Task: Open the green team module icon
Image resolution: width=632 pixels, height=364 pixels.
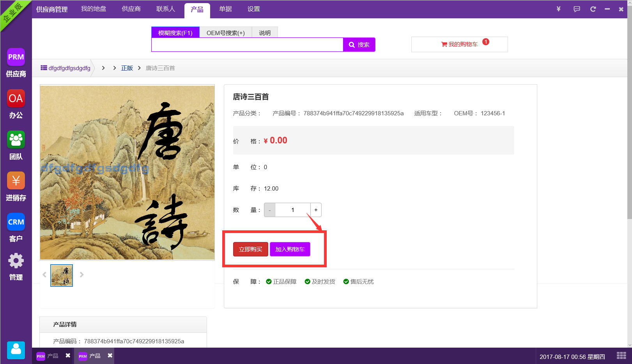Action: (x=16, y=140)
